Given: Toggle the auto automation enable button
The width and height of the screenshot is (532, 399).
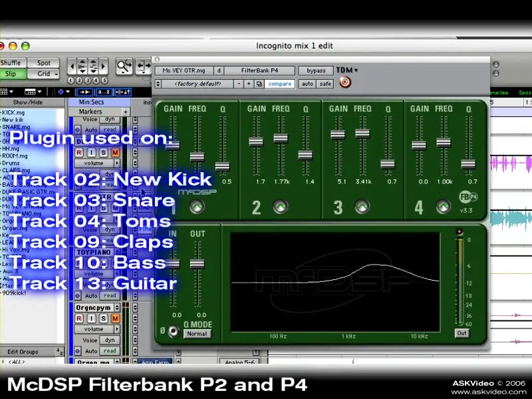Looking at the screenshot, I should click(307, 84).
